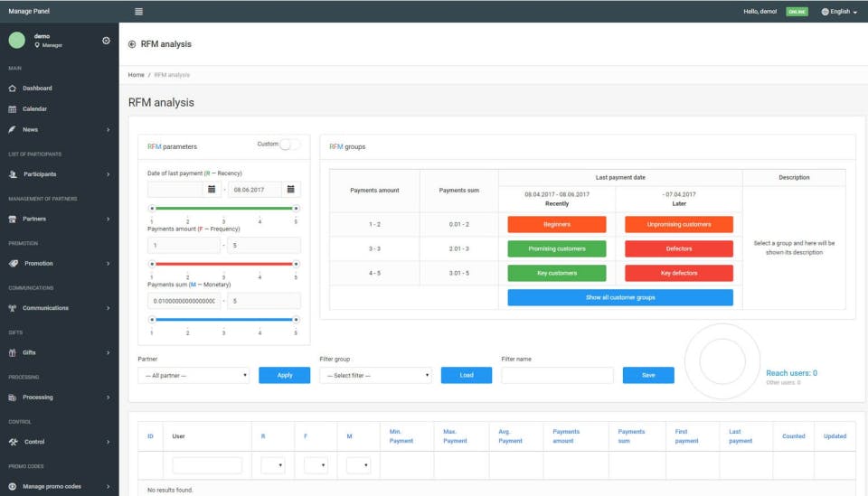
Task: Click the User column filter input
Action: (x=207, y=465)
